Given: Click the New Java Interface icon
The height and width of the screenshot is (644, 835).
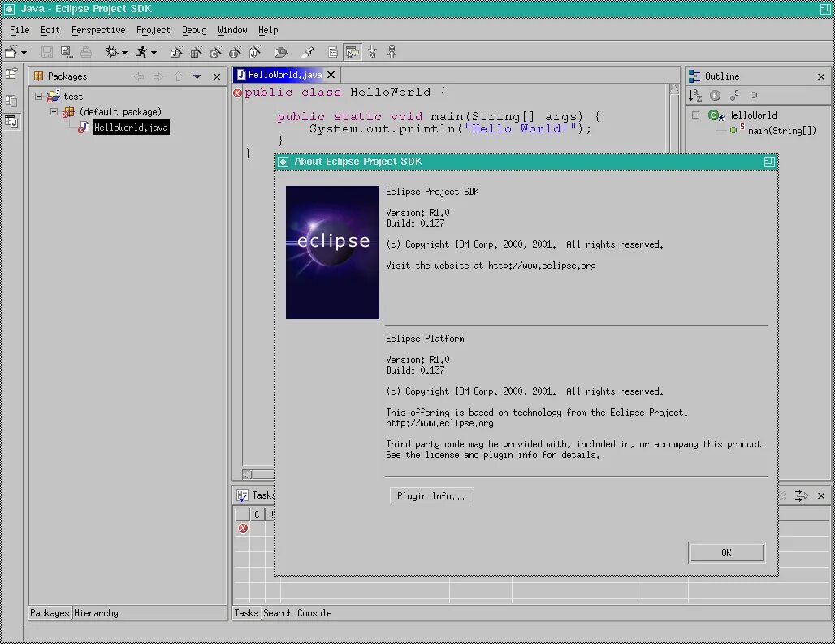Looking at the screenshot, I should (x=234, y=52).
